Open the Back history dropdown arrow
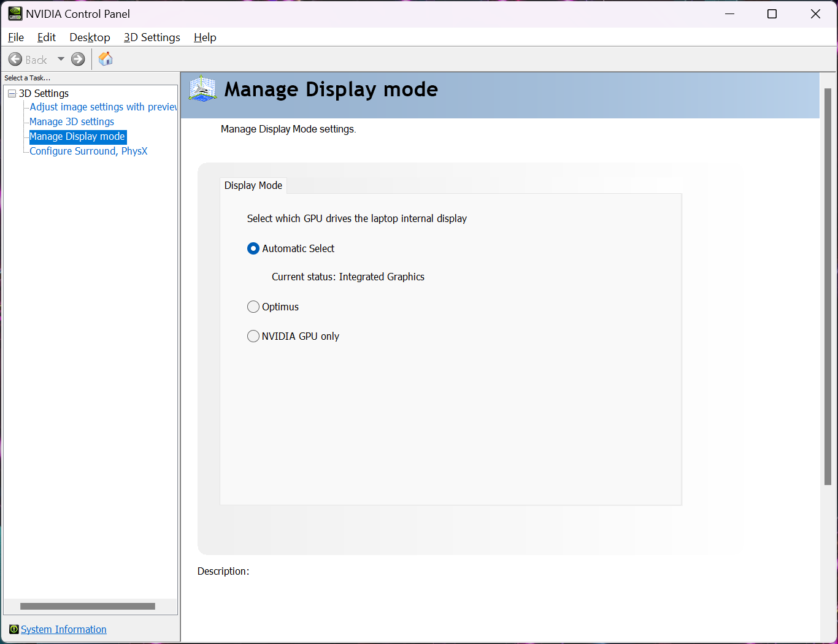 tap(61, 59)
